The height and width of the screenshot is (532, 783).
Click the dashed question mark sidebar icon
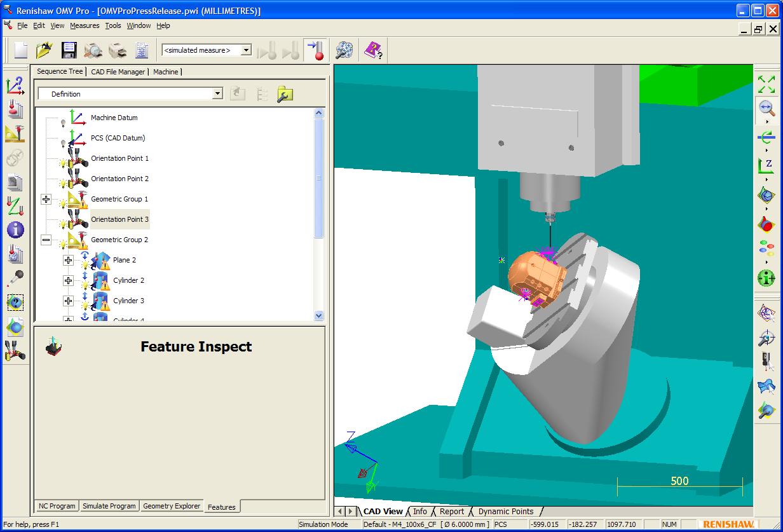15,303
